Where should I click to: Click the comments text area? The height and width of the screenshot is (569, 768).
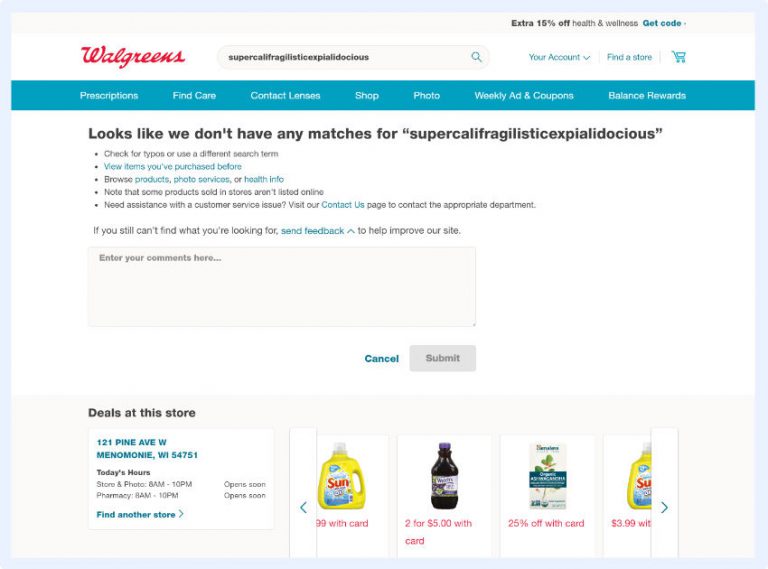click(x=282, y=286)
